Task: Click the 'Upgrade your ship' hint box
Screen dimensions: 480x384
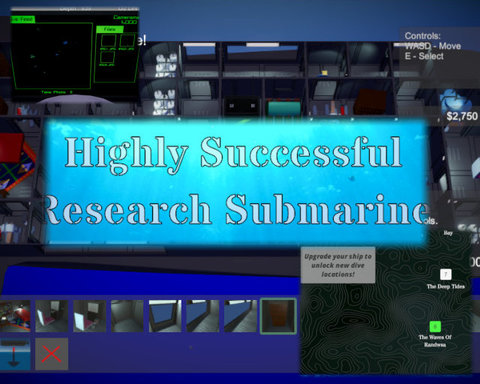Action: click(x=338, y=265)
